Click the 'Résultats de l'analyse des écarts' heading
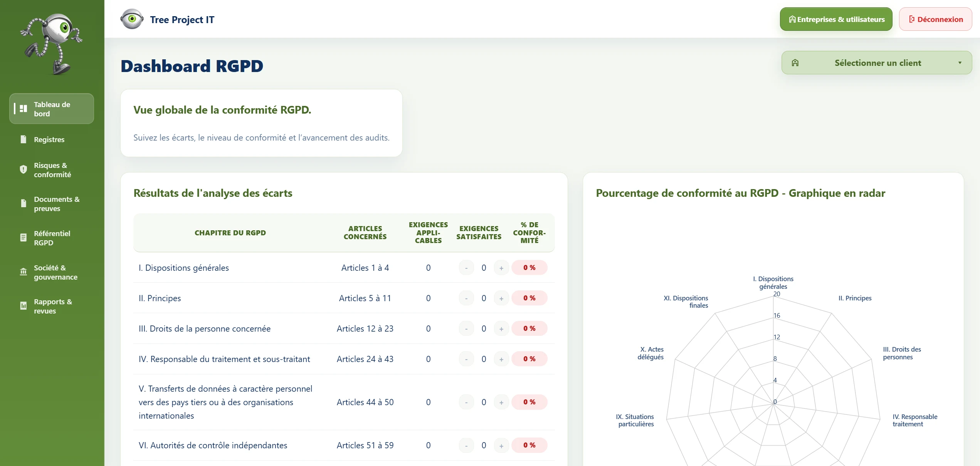This screenshot has width=980, height=466. click(x=213, y=193)
